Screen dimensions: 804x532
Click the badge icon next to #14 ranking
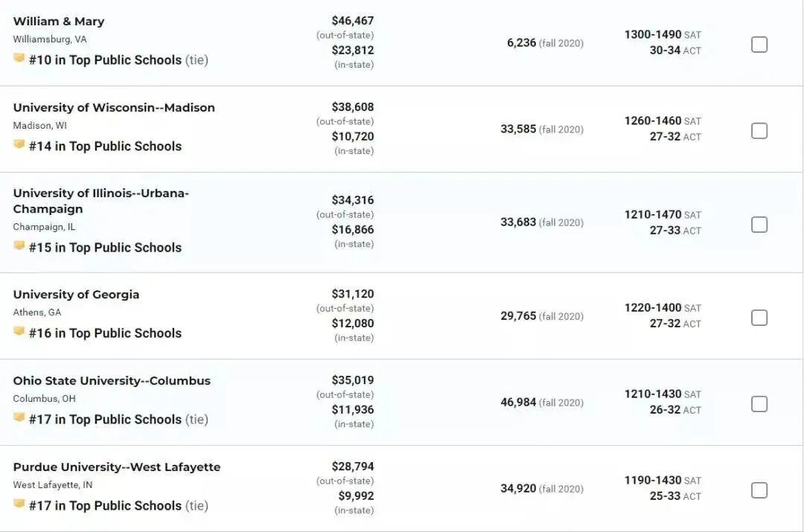tap(19, 145)
